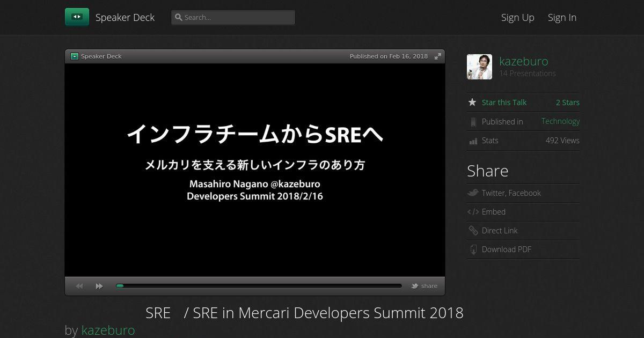The width and height of the screenshot is (644, 338).
Task: Share via Twitter, Facebook
Action: [x=511, y=193]
